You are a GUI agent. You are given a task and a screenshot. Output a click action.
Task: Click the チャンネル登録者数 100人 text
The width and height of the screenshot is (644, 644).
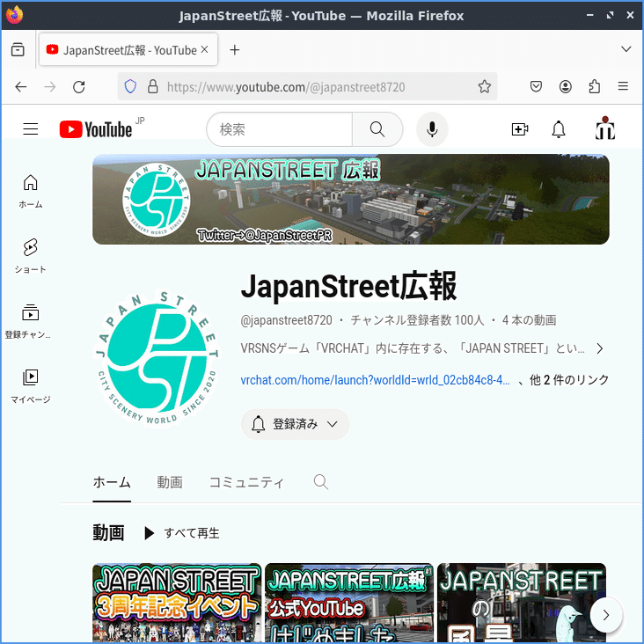pos(417,320)
